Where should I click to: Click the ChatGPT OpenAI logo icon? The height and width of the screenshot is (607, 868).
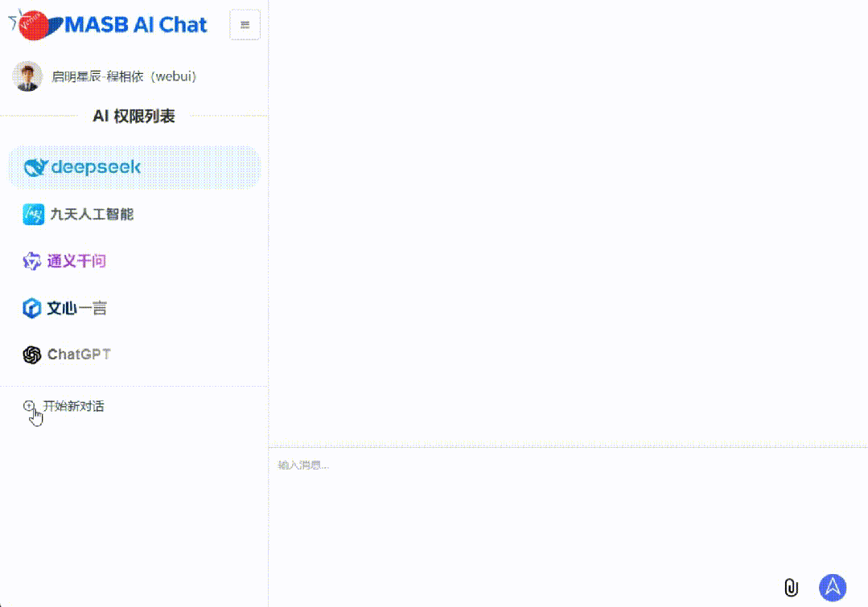pyautogui.click(x=31, y=354)
